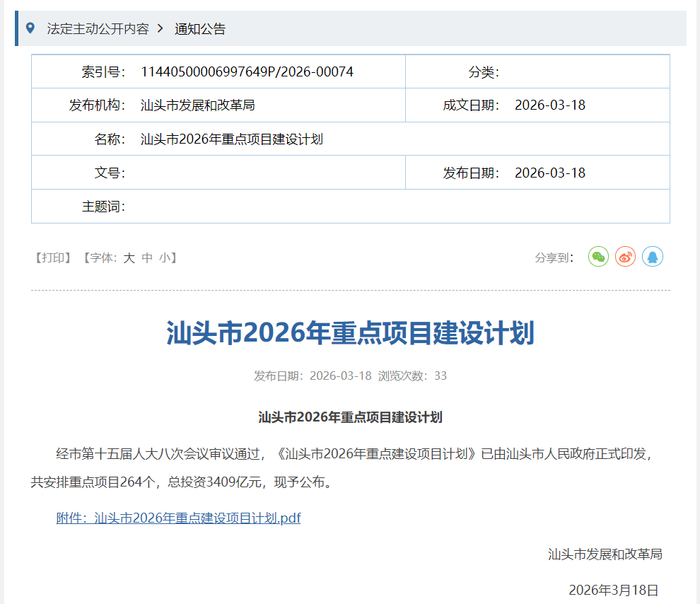700x604 pixels.
Task: Click the large blue article title
Action: tap(350, 333)
